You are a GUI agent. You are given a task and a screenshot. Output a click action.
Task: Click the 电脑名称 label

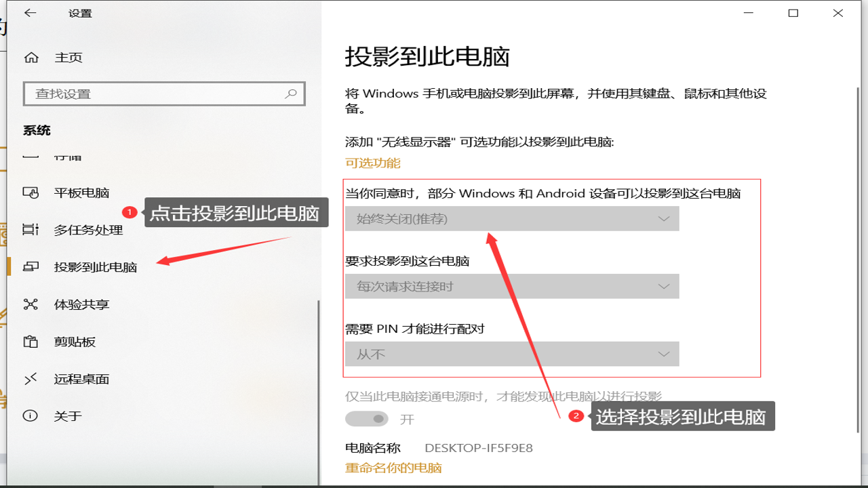(x=373, y=448)
